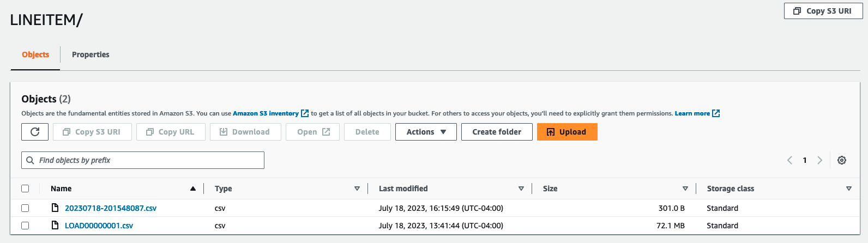The height and width of the screenshot is (243, 868).
Task: Check the LOAD00000001.csv row checkbox
Action: pos(25,226)
